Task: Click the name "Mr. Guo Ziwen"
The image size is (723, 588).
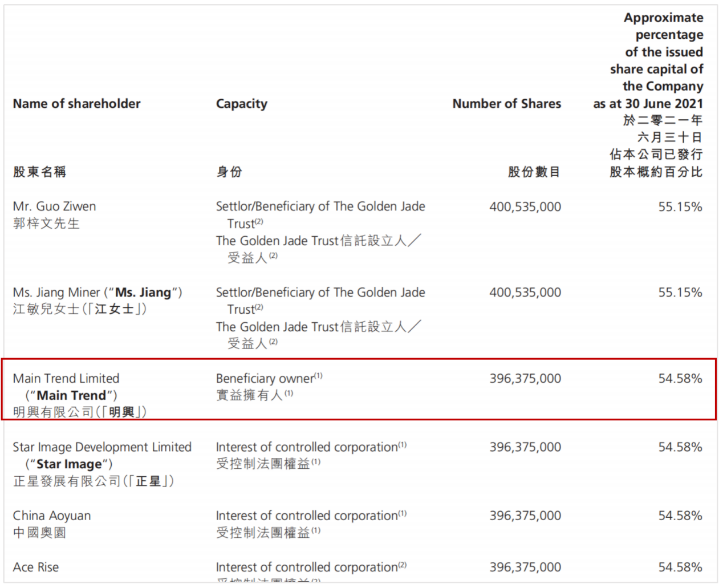Action: coord(54,206)
